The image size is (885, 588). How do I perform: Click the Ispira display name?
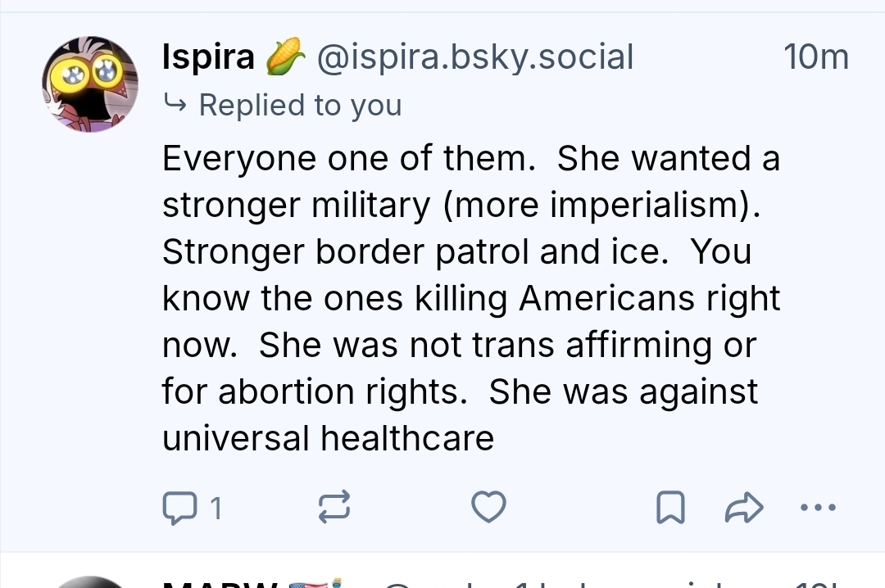[x=208, y=57]
